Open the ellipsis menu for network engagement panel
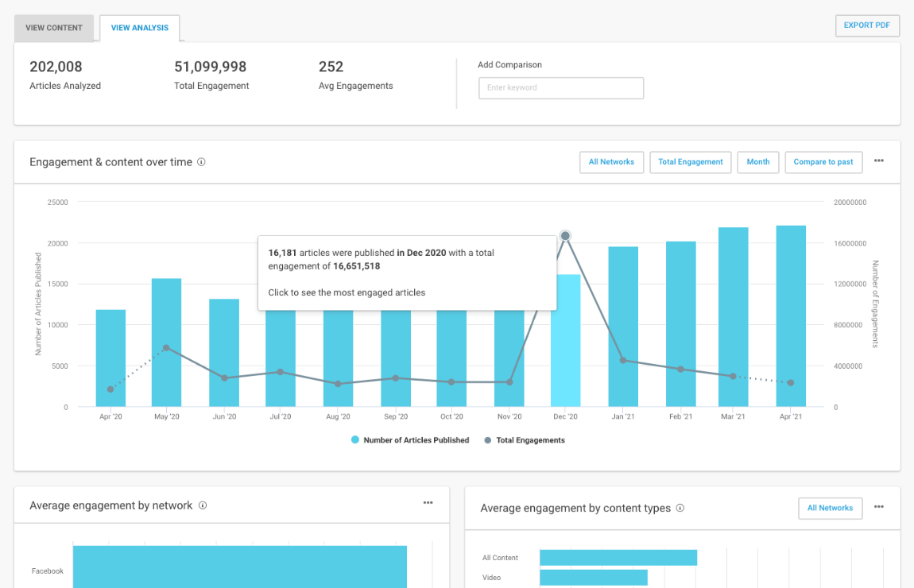The width and height of the screenshot is (914, 588). (x=428, y=503)
